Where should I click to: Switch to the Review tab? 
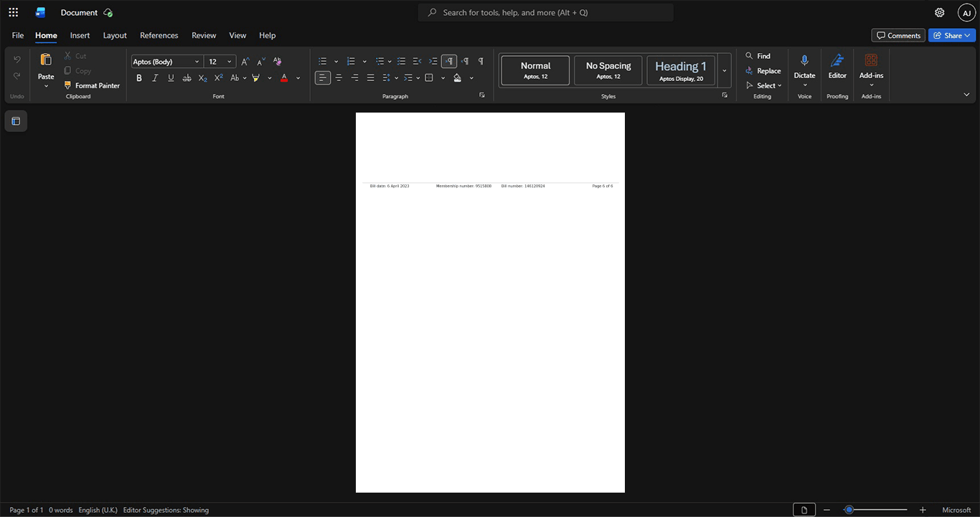click(x=204, y=35)
